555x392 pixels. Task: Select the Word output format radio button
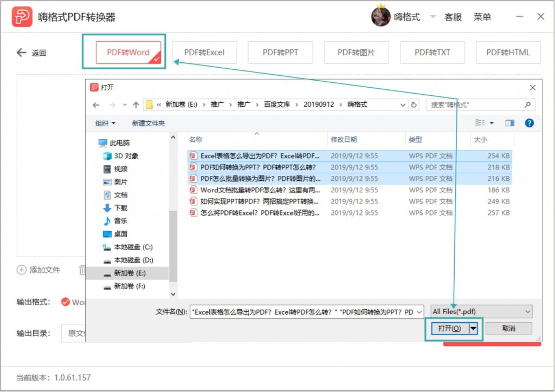pos(65,302)
